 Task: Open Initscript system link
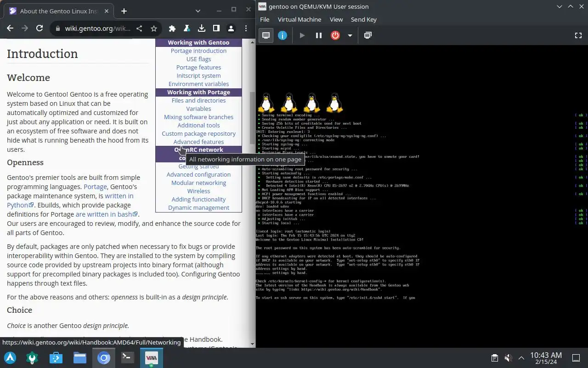[x=198, y=75]
